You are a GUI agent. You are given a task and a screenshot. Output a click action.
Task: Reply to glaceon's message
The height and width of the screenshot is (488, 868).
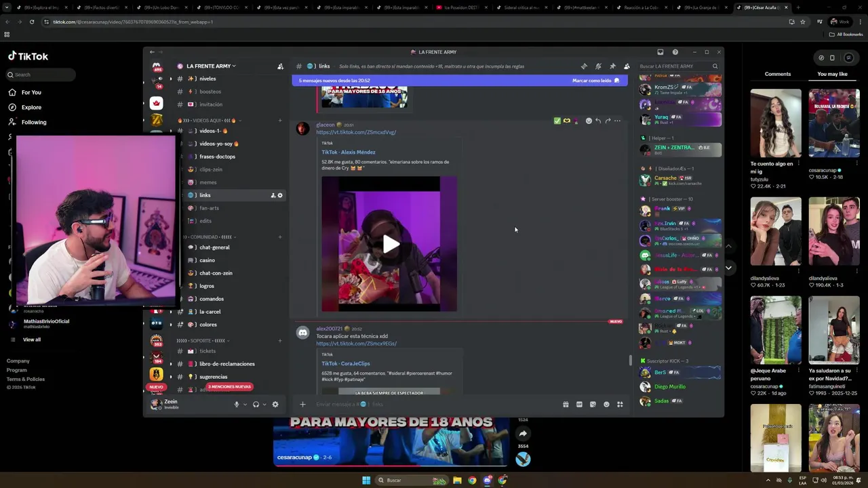(598, 121)
